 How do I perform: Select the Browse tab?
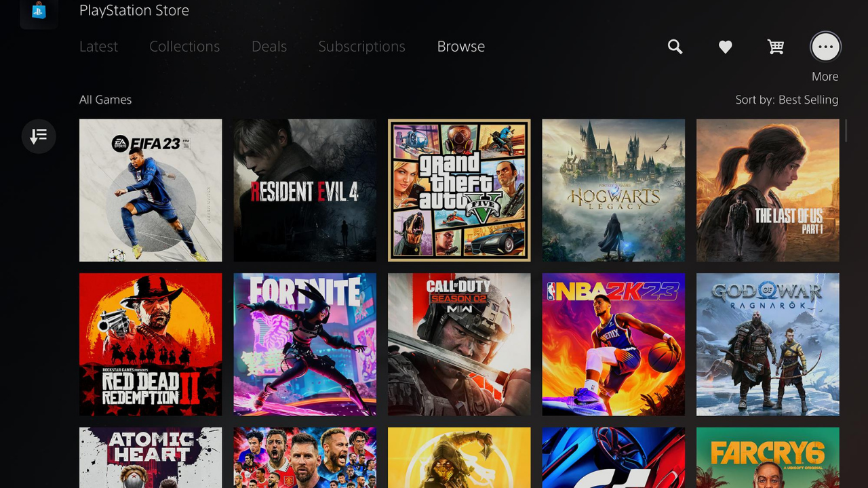tap(461, 47)
